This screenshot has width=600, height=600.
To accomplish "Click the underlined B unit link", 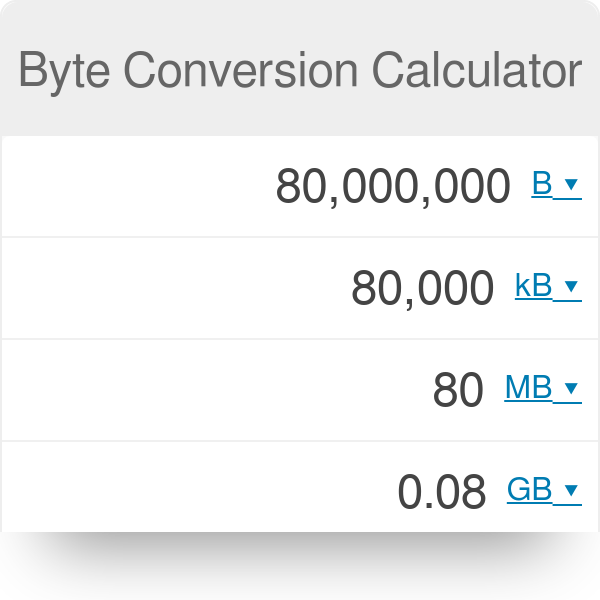I will tap(542, 185).
